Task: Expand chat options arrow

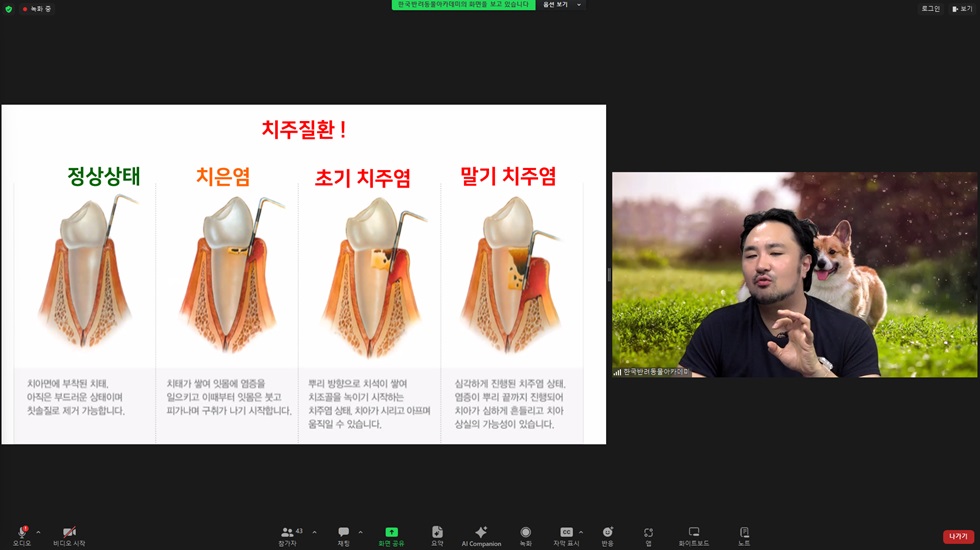Action: point(361,532)
